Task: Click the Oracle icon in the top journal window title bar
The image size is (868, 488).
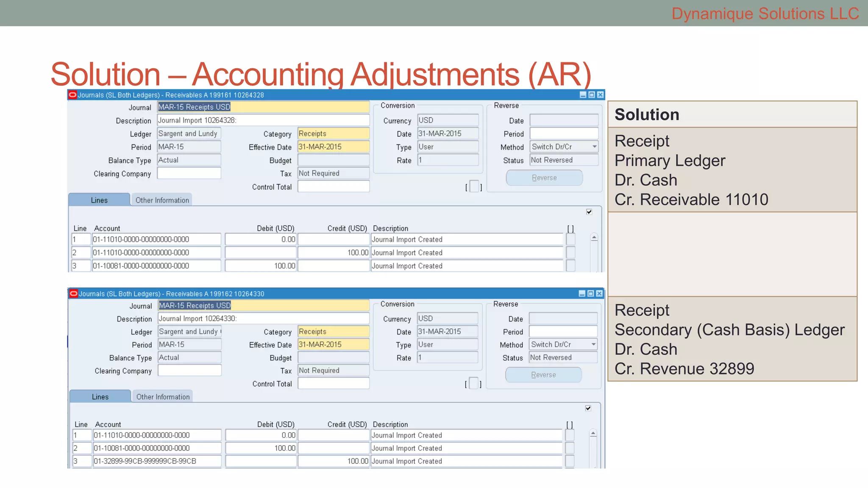Action: [72, 95]
